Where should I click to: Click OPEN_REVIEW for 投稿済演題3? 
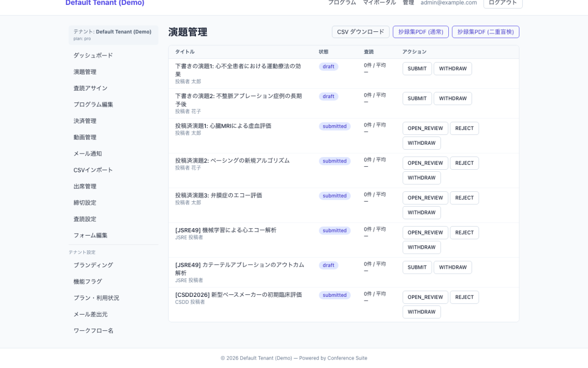[x=425, y=198]
